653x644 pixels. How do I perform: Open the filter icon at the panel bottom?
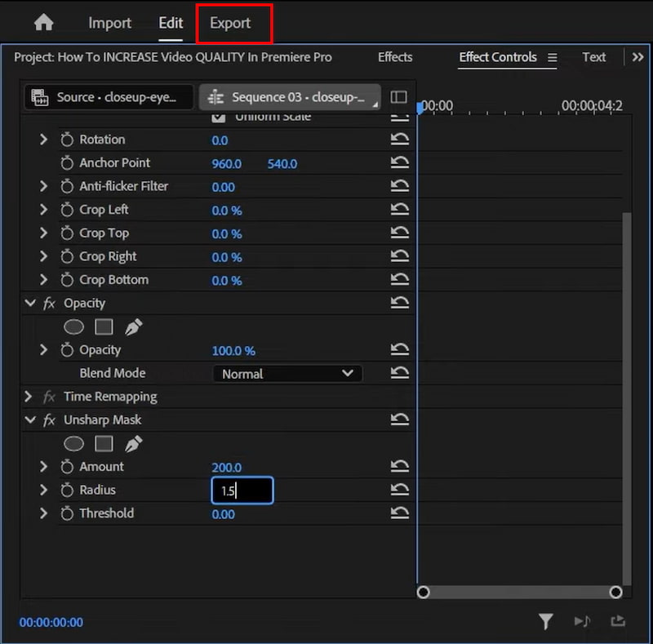[x=546, y=621]
